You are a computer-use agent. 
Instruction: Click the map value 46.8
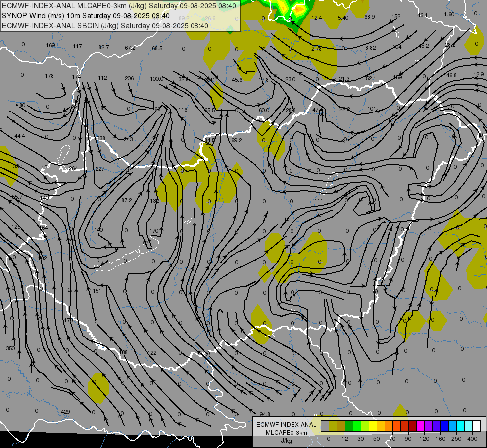(x=451, y=75)
